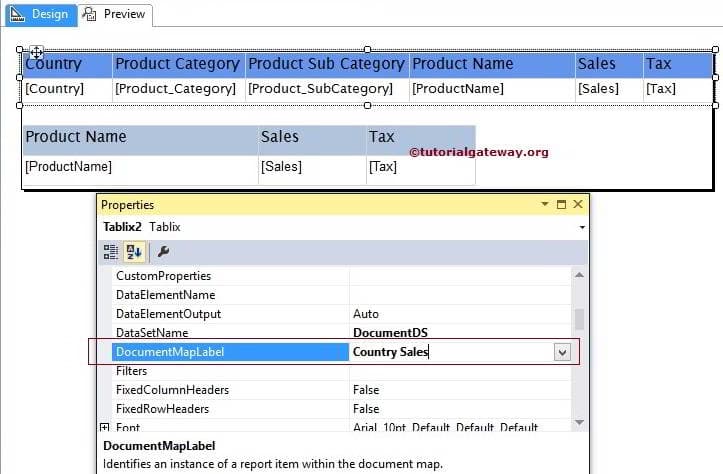Click the Product Name header in top table

point(492,65)
